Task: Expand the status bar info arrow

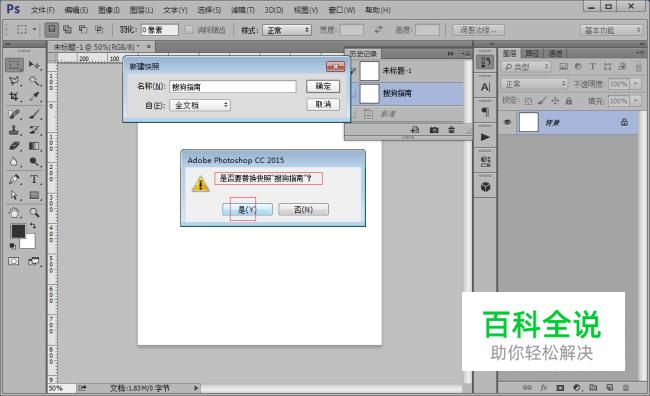Action: pos(196,388)
